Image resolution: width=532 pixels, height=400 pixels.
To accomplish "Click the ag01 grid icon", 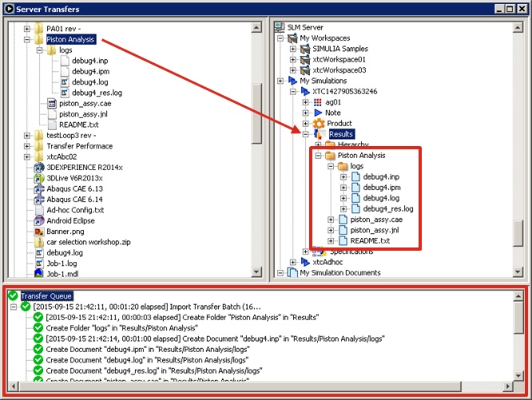I will tap(318, 102).
